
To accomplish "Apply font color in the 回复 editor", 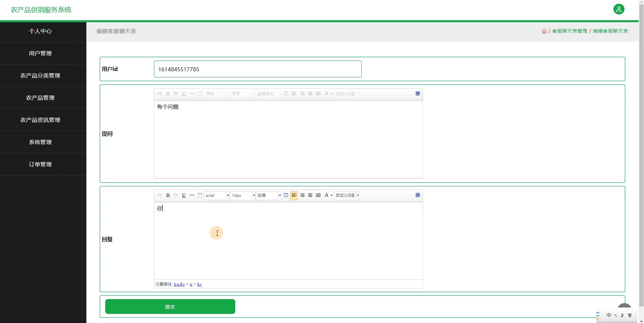I will 326,195.
